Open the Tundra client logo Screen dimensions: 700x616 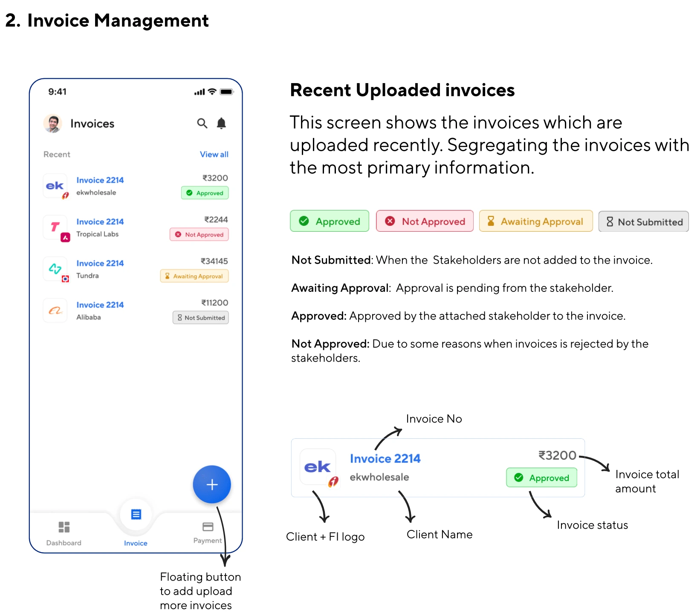pyautogui.click(x=55, y=269)
